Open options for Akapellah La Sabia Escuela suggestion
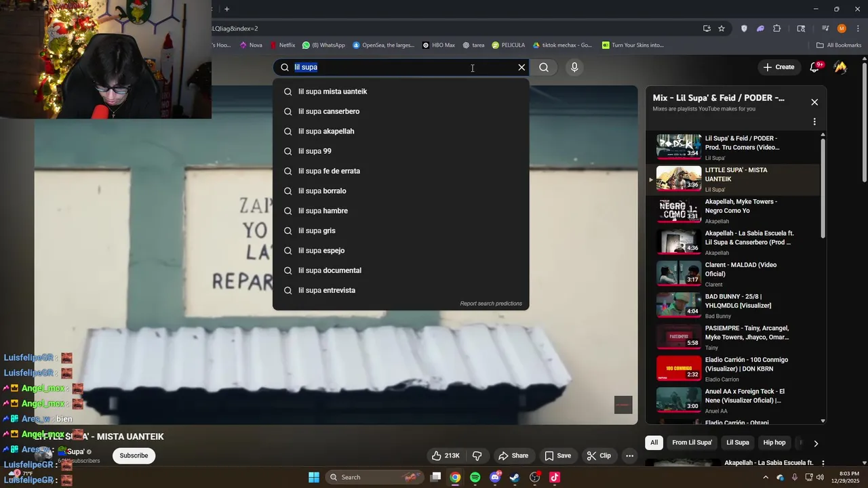This screenshot has width=868, height=488. coord(823,463)
